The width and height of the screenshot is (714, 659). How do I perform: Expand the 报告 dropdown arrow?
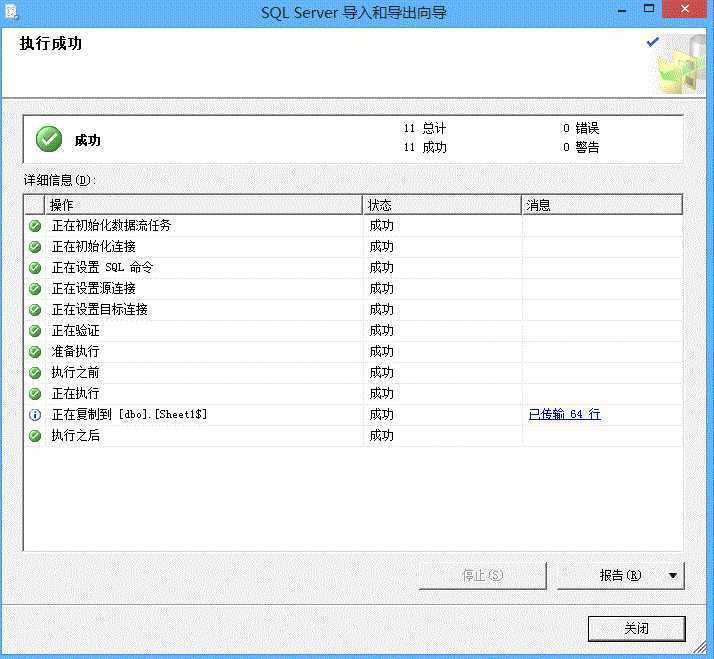point(673,576)
